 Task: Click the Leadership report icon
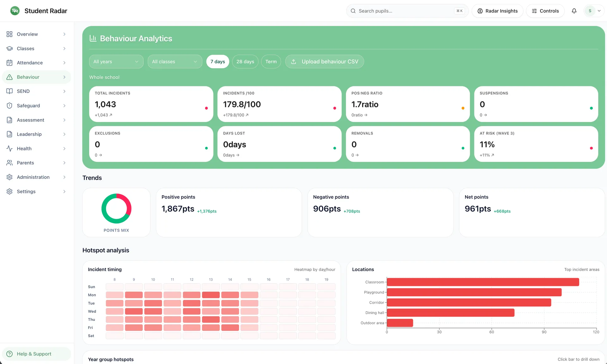(9, 134)
